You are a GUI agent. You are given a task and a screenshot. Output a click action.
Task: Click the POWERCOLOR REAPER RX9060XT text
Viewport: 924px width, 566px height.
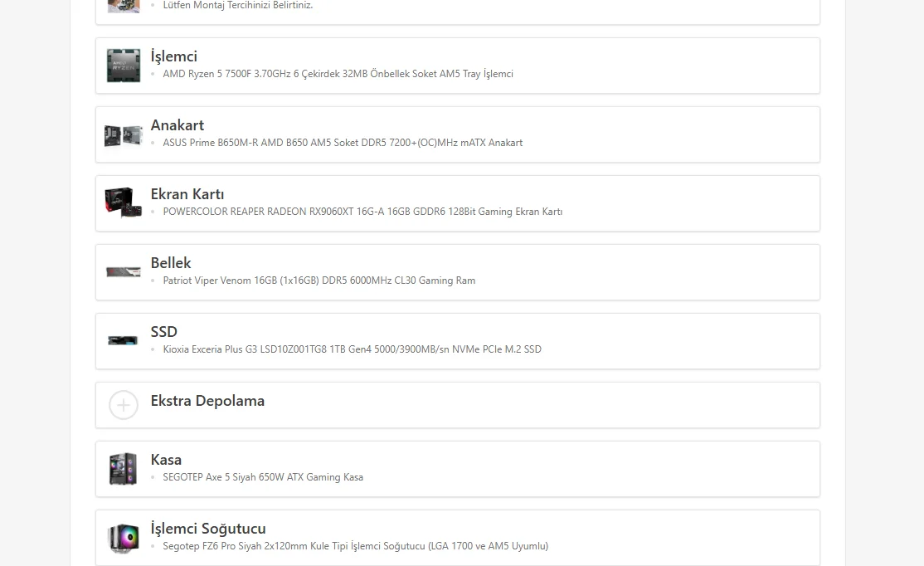point(362,212)
